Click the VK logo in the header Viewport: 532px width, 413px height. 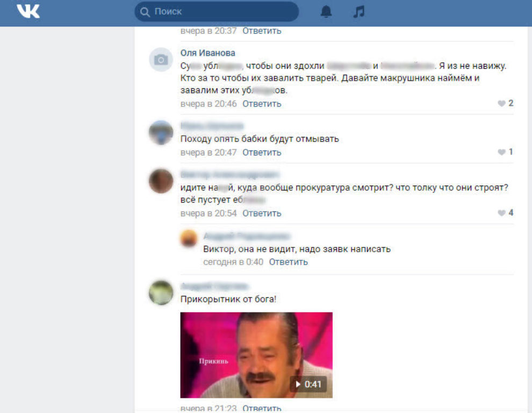tap(28, 11)
